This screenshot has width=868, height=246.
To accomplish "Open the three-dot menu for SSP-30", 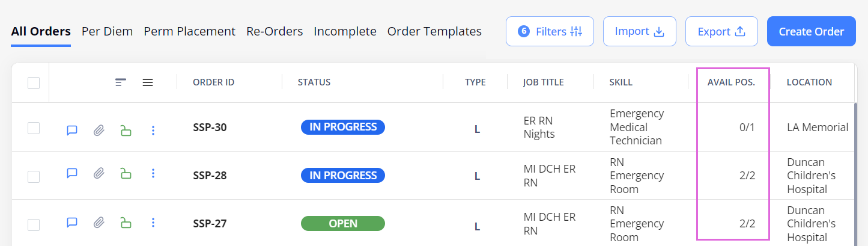I will pos(153,130).
